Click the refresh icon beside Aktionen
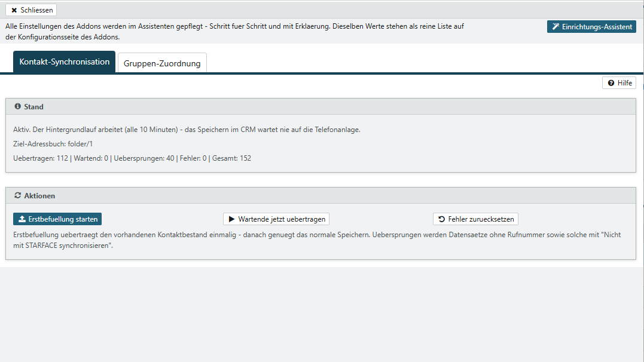Image resolution: width=644 pixels, height=362 pixels. 18,195
